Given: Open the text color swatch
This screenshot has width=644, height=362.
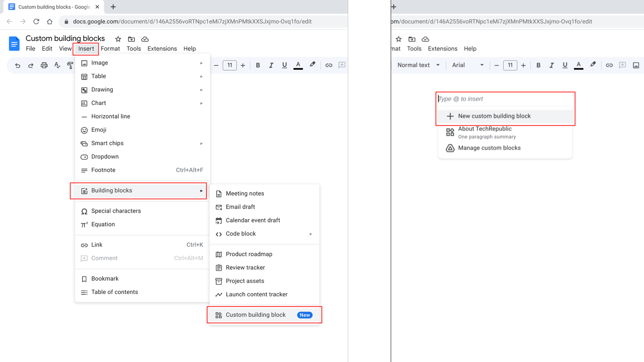Looking at the screenshot, I should click(x=298, y=65).
